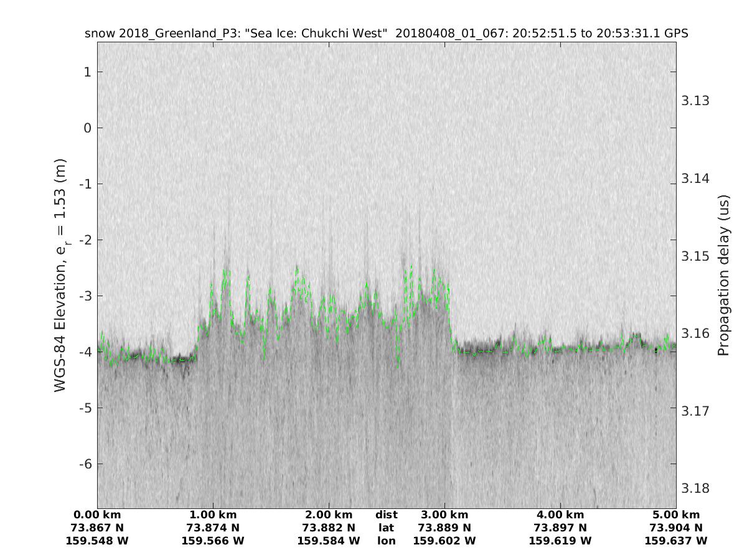The height and width of the screenshot is (560, 747).
Task: Click the plot title text at top
Action: point(386,34)
